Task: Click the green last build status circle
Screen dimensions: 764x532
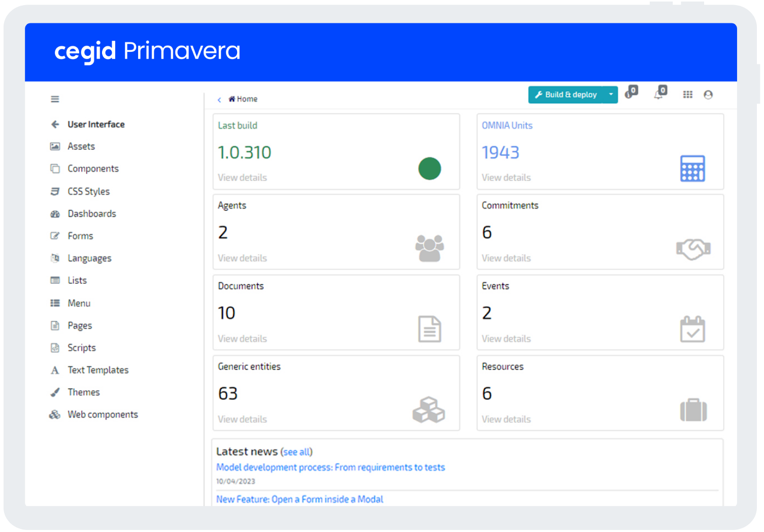Action: [x=429, y=169]
